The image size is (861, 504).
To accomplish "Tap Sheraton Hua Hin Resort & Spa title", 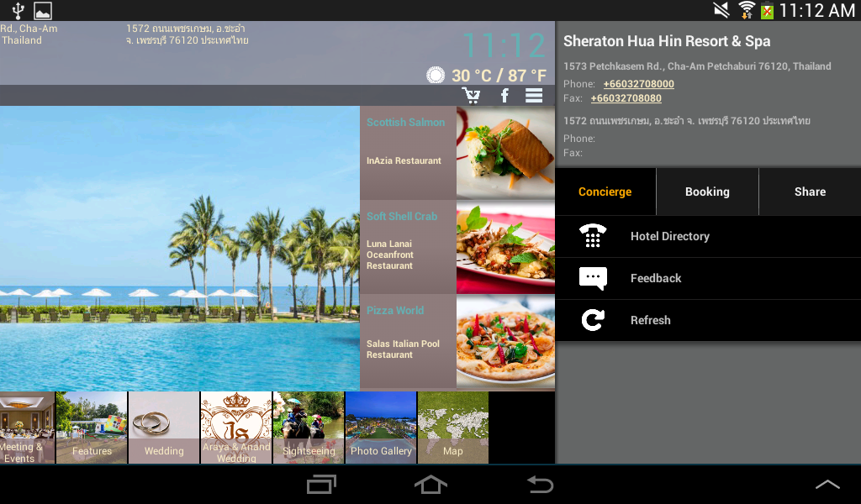I will tap(667, 41).
